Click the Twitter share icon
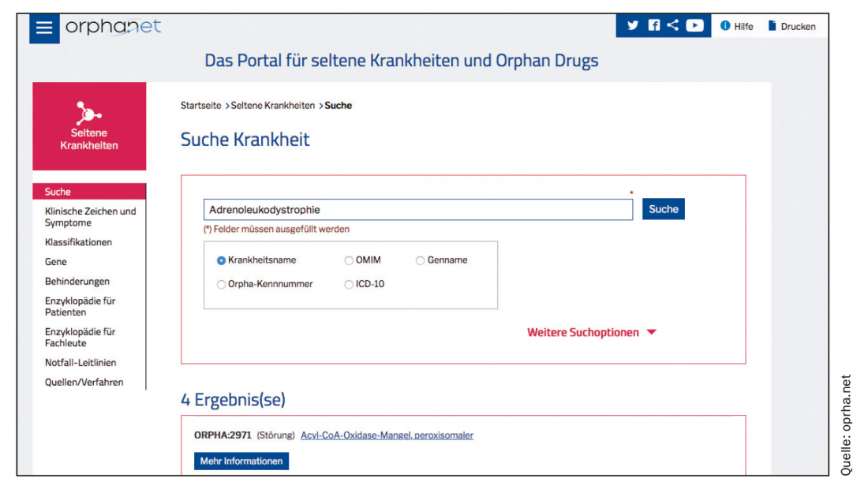This screenshot has width=868, height=493. point(633,25)
